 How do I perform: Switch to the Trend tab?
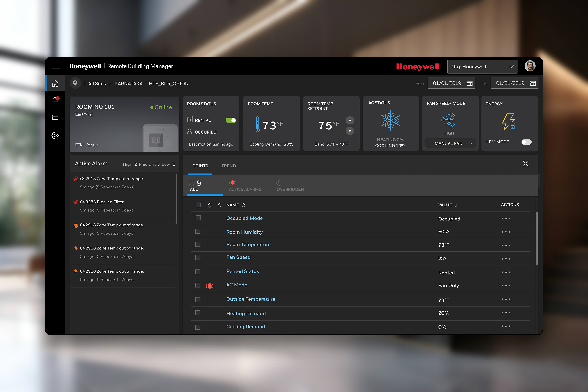(x=228, y=166)
